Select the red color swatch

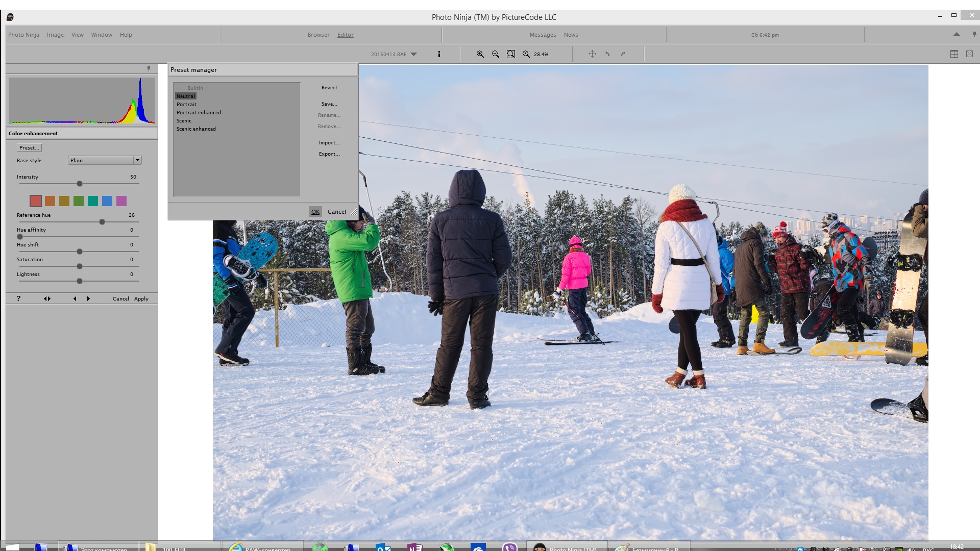click(x=36, y=201)
